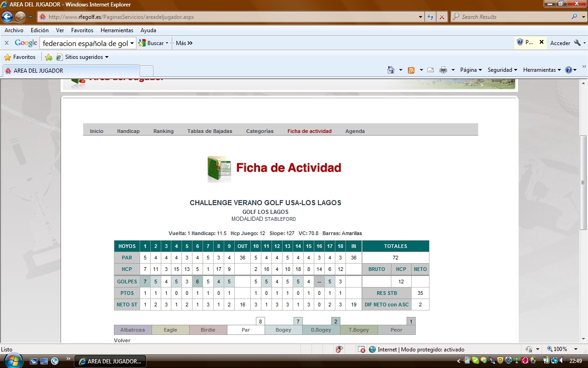
Task: Click the Albatross legend swatch
Action: tap(133, 330)
